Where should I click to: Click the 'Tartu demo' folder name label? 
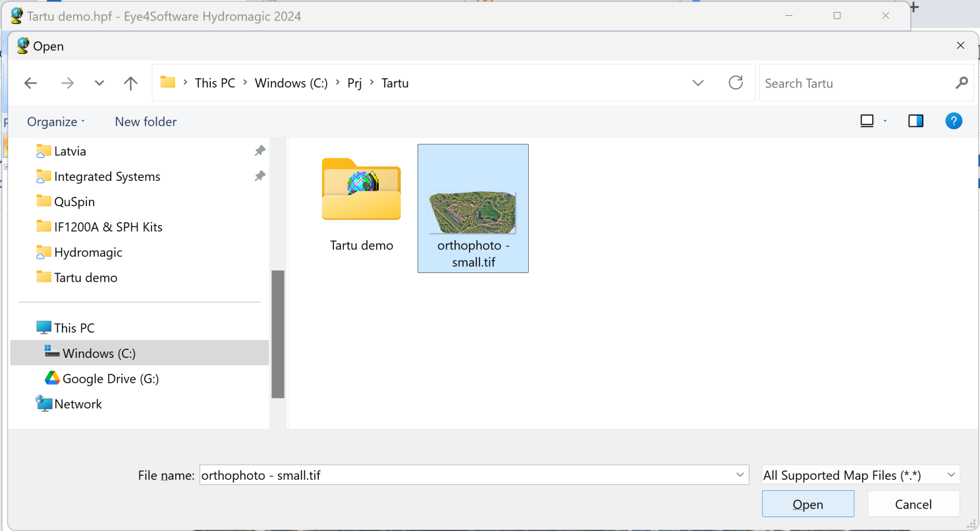click(362, 245)
